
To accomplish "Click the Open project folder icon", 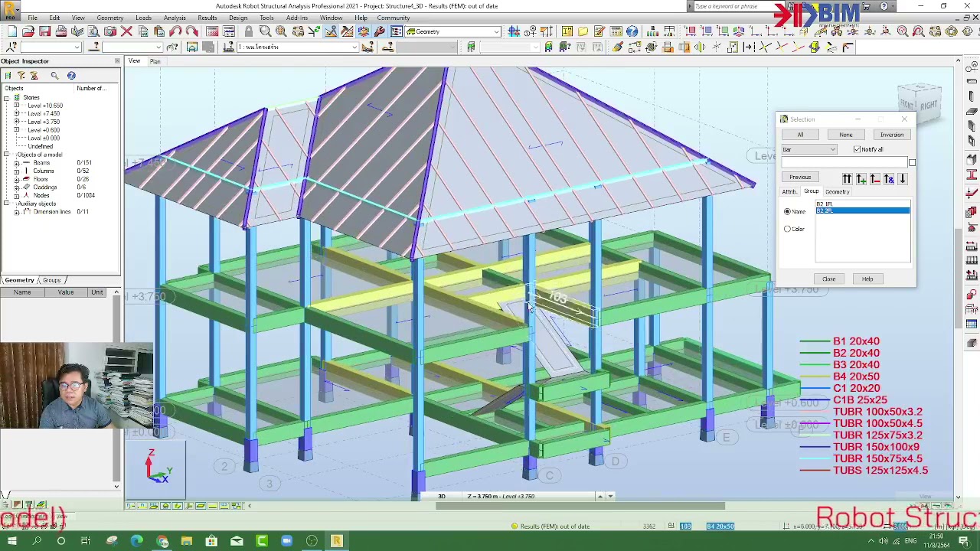I will [28, 31].
